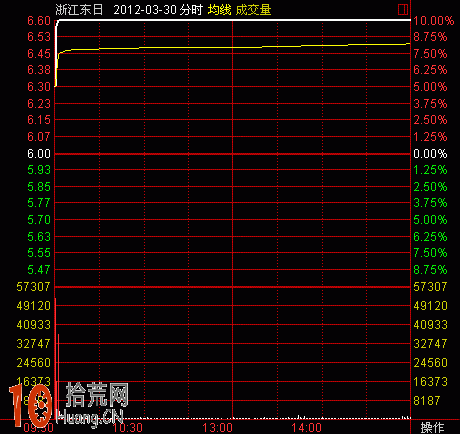The image size is (460, 434).
Task: Open the 操作 menu button
Action: pyautogui.click(x=432, y=427)
